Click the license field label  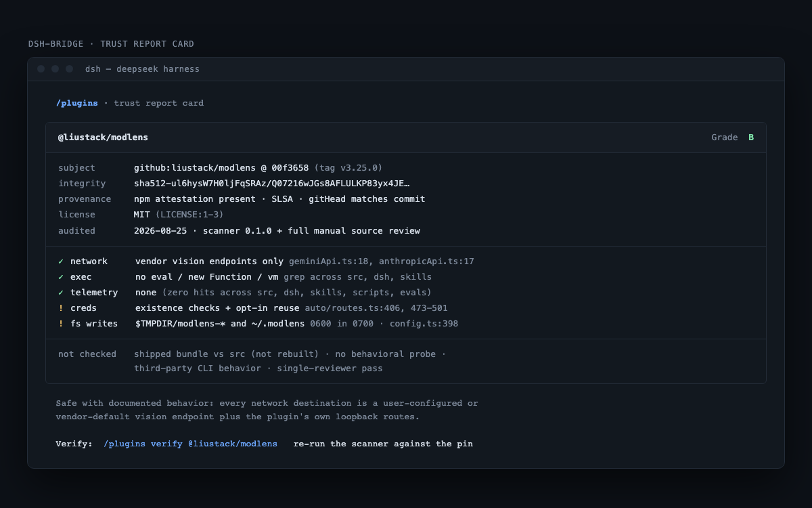[77, 215]
